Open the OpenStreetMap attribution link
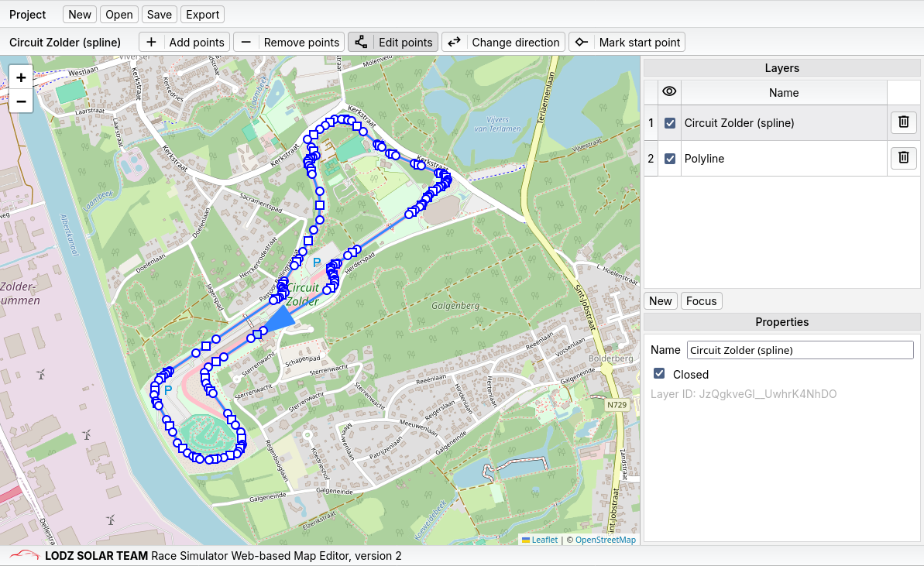 (x=605, y=540)
